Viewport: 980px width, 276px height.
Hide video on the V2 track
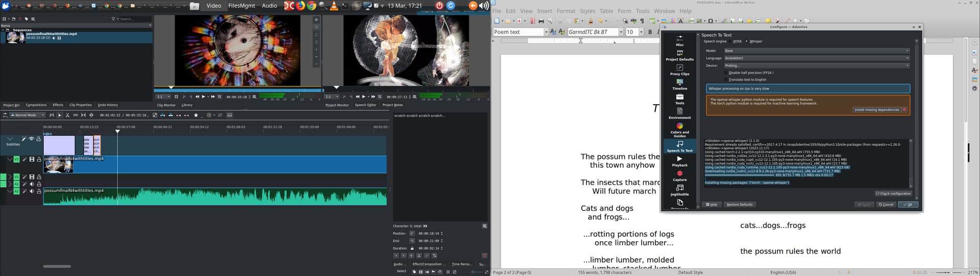[32, 159]
